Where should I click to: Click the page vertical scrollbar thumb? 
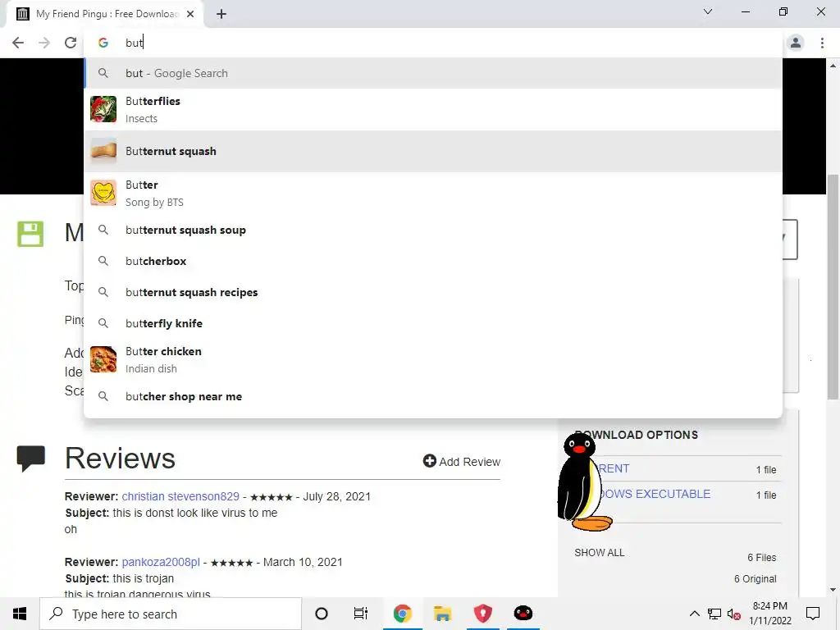833,286
